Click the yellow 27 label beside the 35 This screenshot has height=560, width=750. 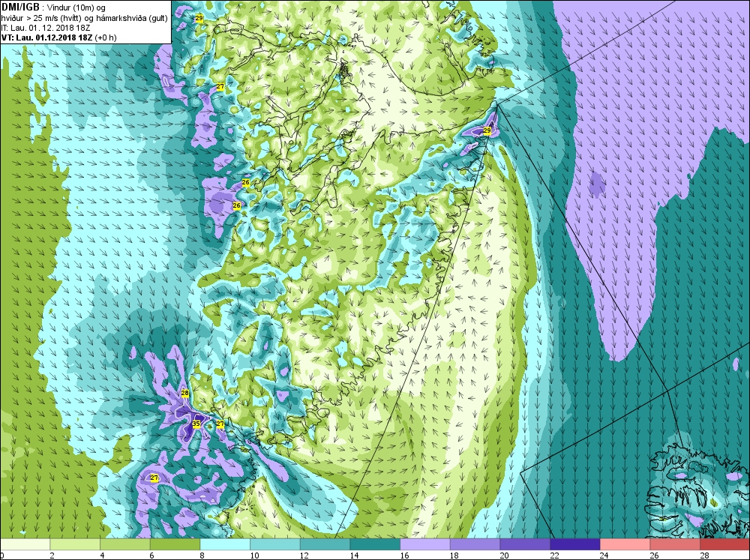coord(220,424)
